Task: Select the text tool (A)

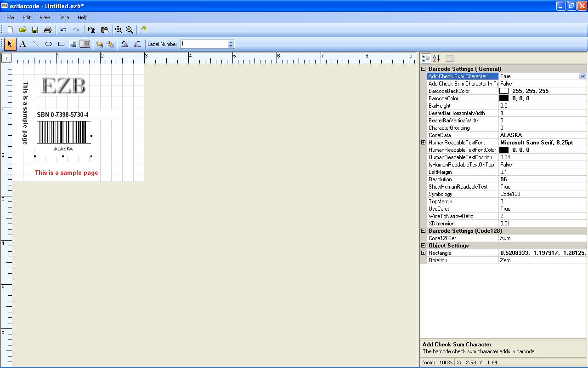Action: [x=23, y=44]
